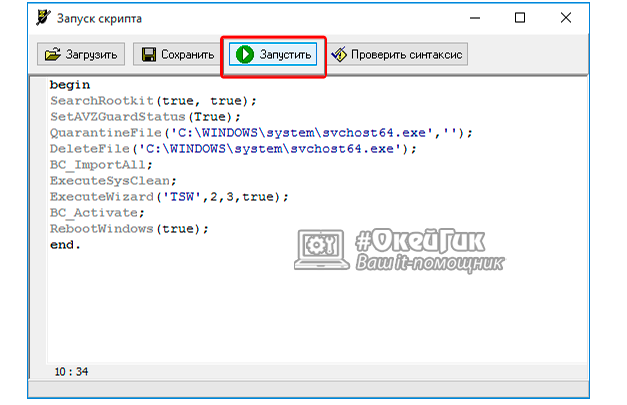Check syntax with Проверить синтаксис button
The image size is (627, 405).
(397, 54)
